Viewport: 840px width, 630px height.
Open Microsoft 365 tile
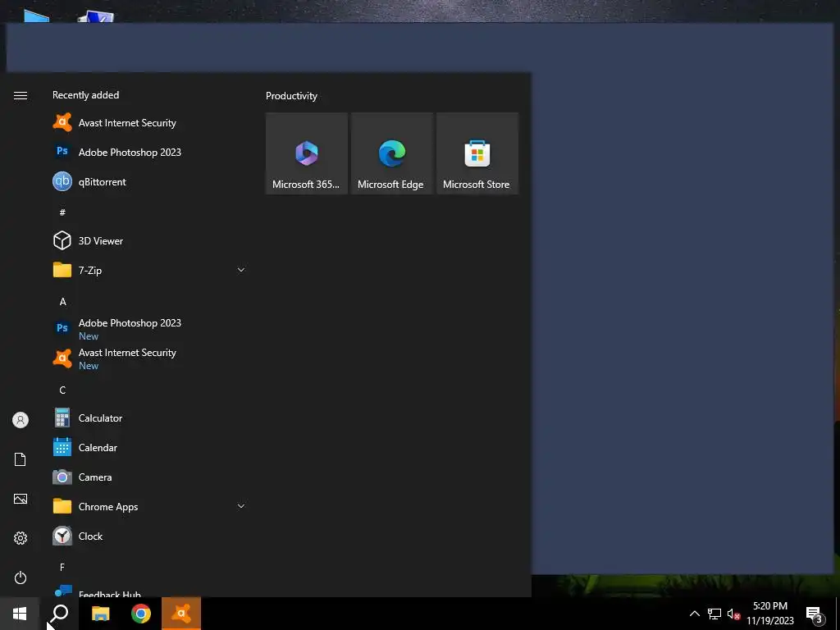tap(307, 153)
